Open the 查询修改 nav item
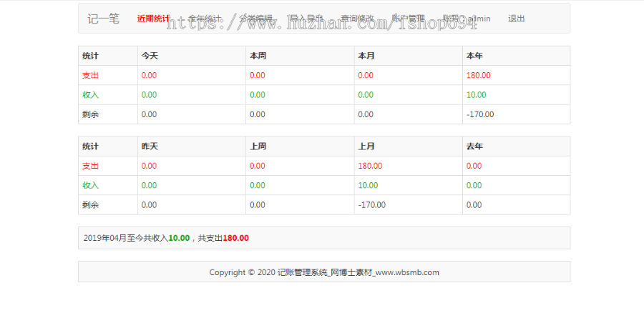The image size is (644, 313). tap(357, 19)
